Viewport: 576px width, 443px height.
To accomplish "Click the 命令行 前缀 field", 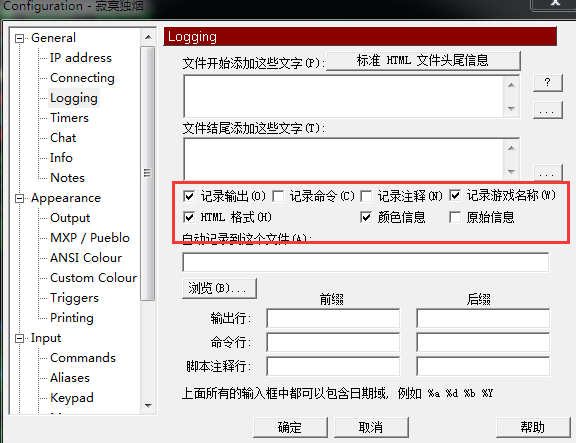I will (x=333, y=342).
